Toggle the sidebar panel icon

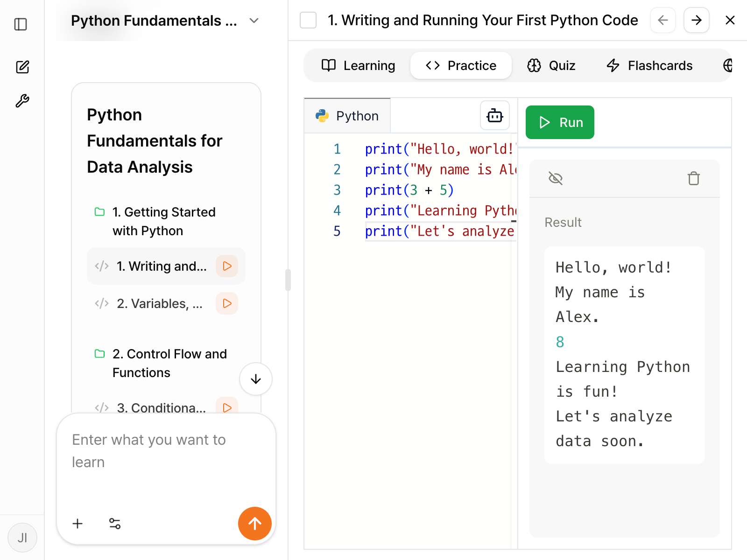(21, 24)
